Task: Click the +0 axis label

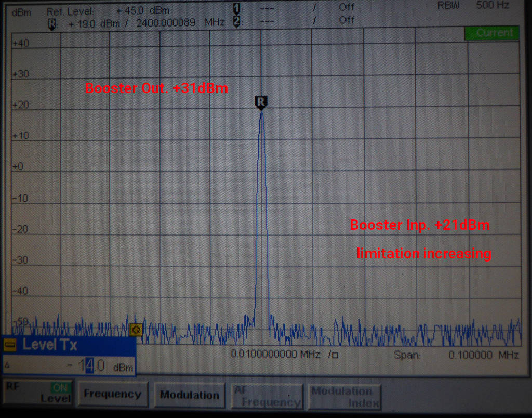Action: [18, 167]
